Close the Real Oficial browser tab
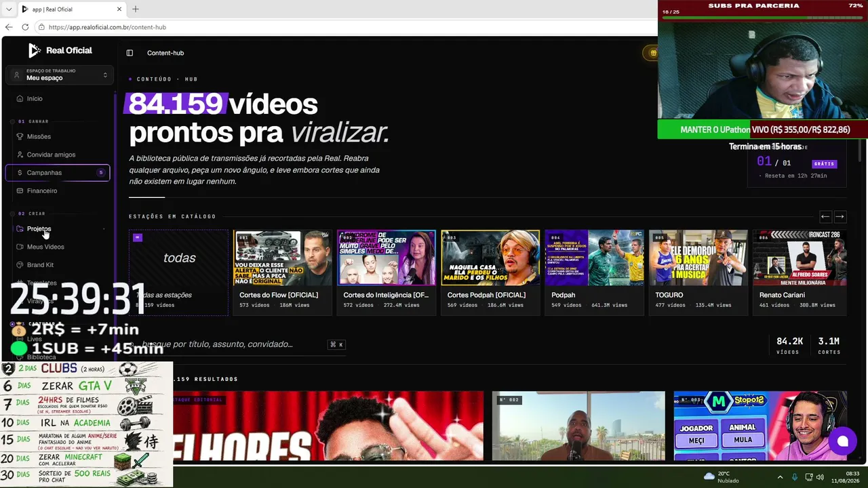This screenshot has height=488, width=868. (119, 9)
